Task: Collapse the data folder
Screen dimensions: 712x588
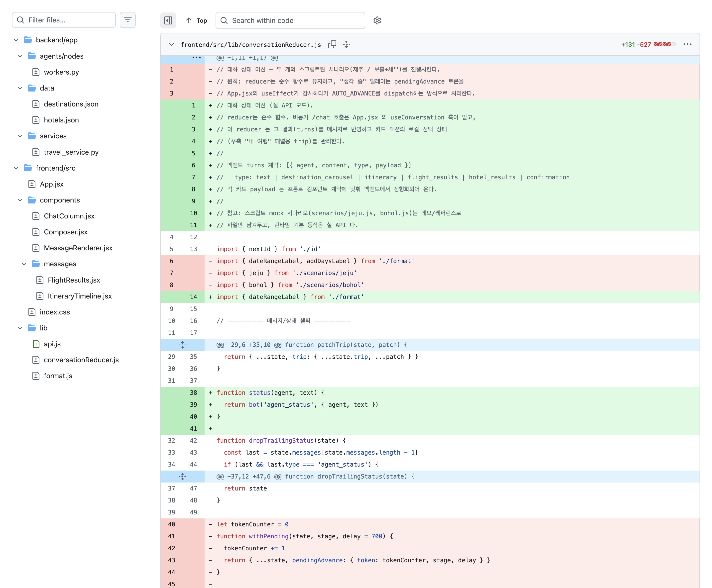Action: 20,88
